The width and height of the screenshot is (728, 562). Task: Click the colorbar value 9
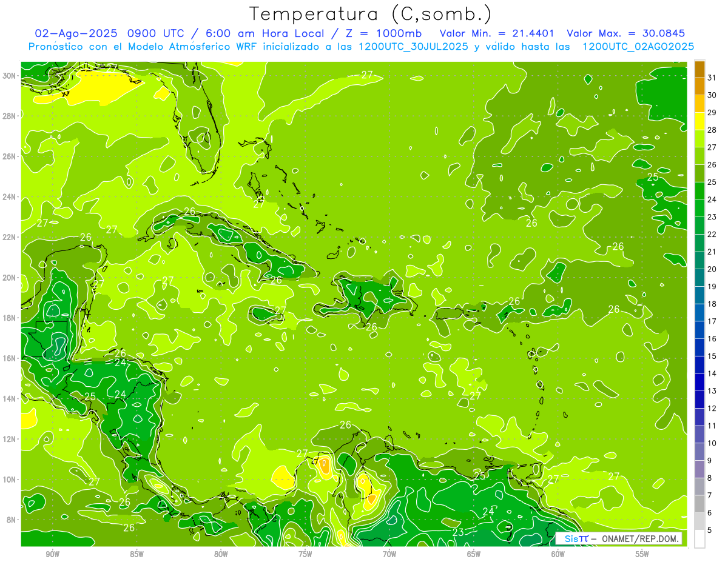click(710, 461)
